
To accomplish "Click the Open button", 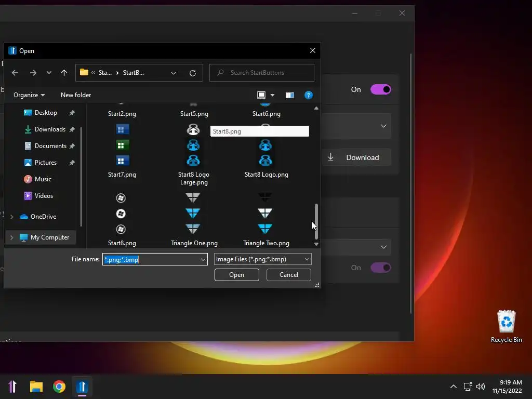I will (x=237, y=275).
